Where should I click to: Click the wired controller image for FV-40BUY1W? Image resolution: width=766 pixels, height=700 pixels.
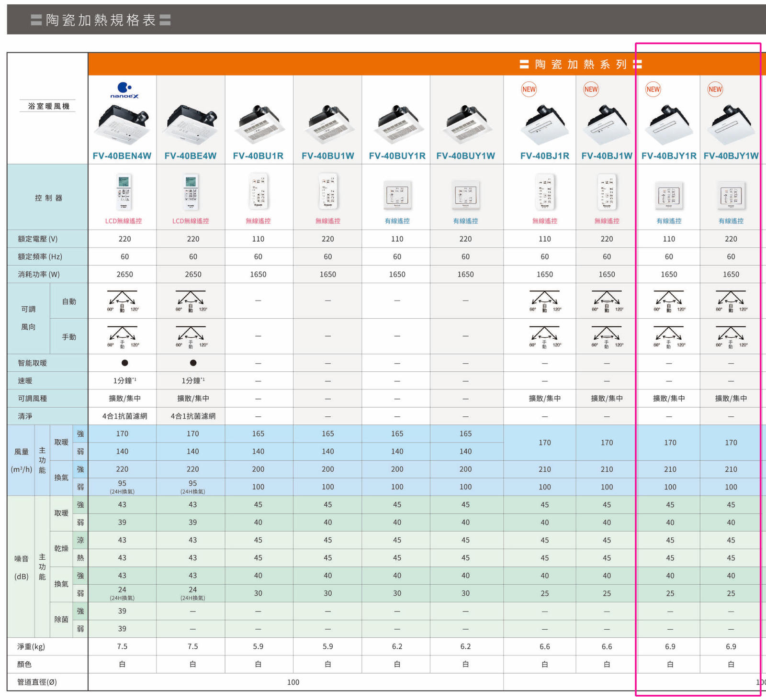(466, 195)
